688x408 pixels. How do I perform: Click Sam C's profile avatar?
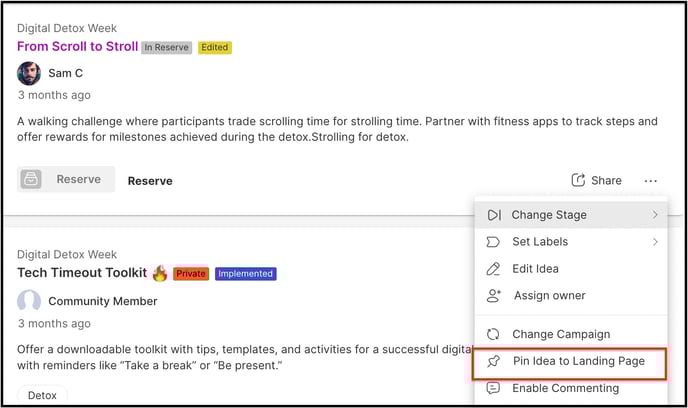tap(29, 73)
